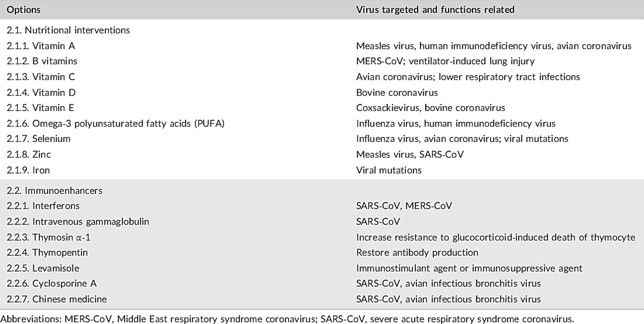Click the 'Bovine coronavirus' cell for Vitamin D
The image size is (644, 324).
[397, 92]
